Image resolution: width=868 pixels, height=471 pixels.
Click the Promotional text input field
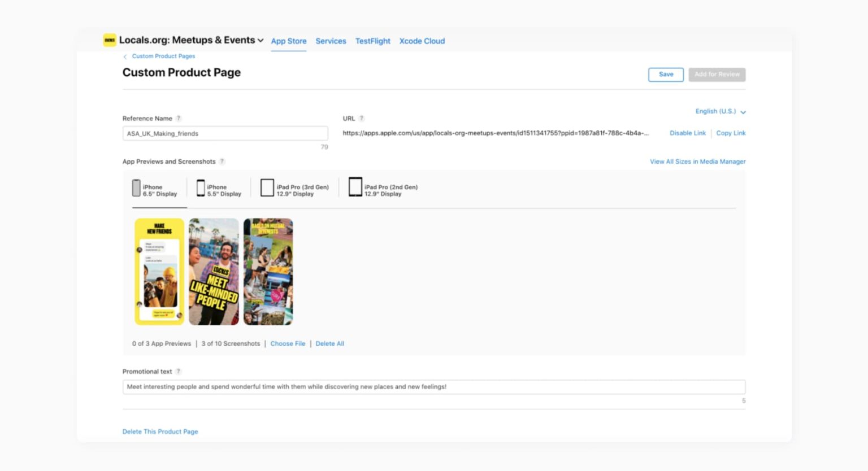pyautogui.click(x=433, y=386)
